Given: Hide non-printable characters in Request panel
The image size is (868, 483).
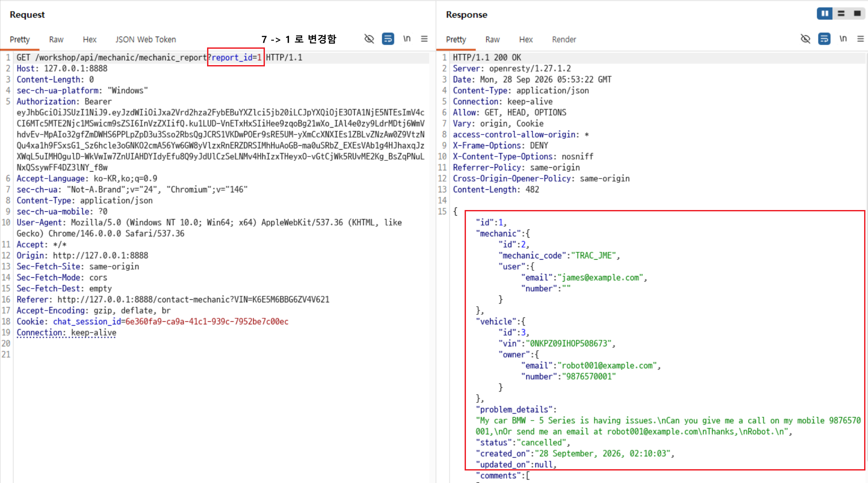Looking at the screenshot, I should [369, 39].
